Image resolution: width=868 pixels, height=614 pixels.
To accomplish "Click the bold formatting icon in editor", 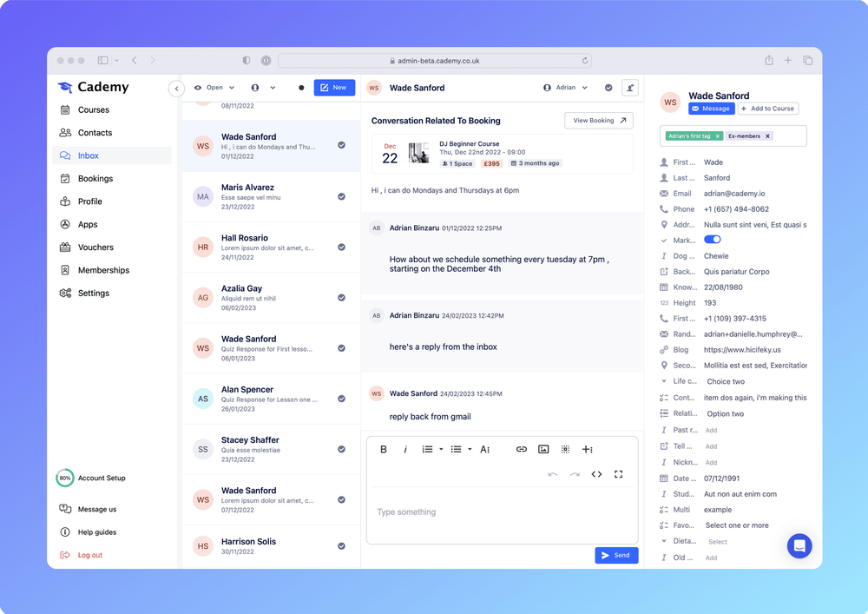I will 384,449.
